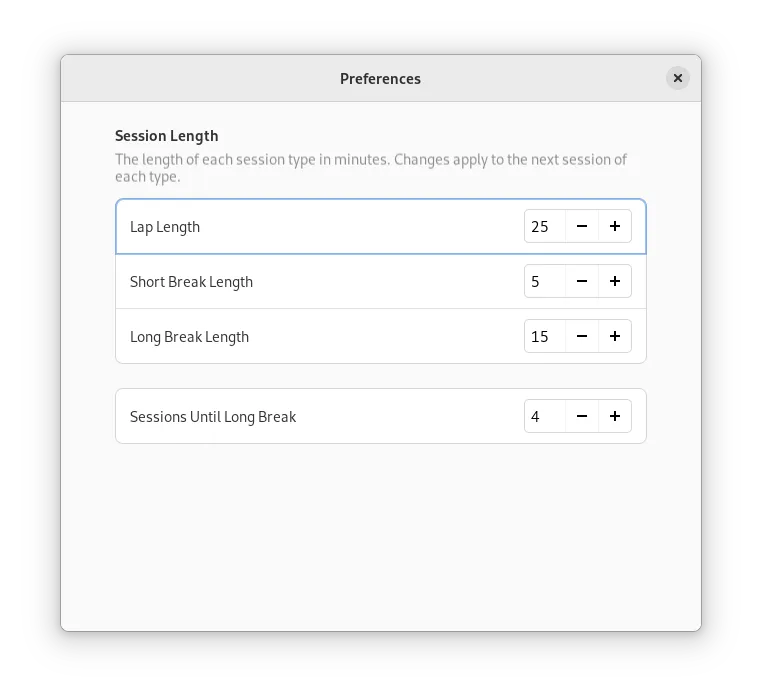Click the Short Break Length value field

point(545,281)
